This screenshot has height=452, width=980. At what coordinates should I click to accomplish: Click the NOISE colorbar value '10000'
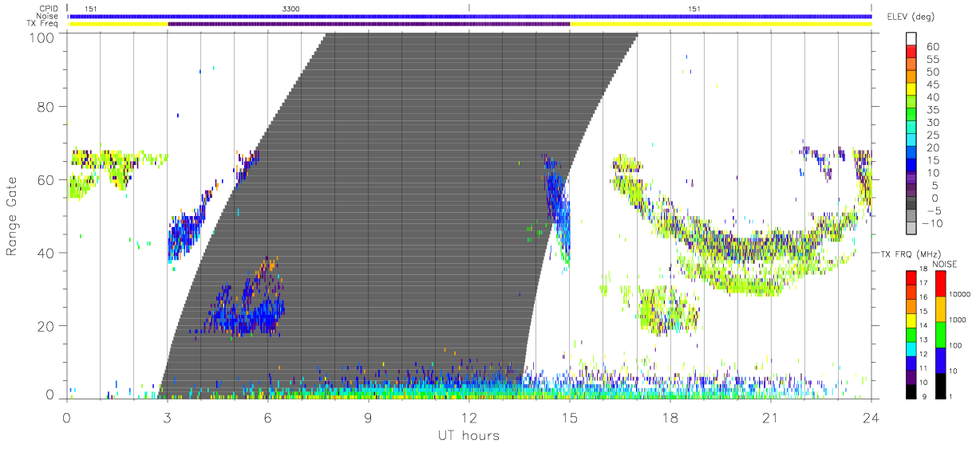tap(960, 294)
